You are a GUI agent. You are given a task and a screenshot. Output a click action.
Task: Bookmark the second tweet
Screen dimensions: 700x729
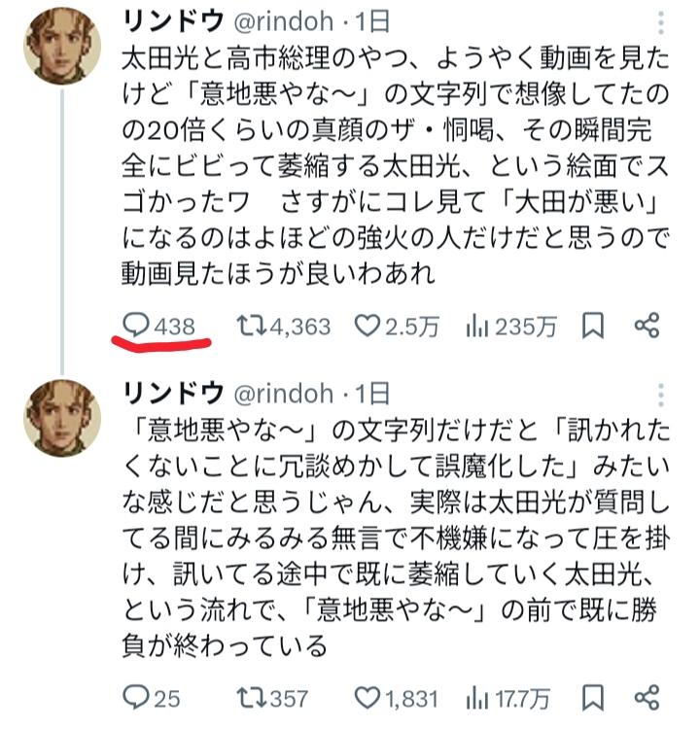[x=592, y=697]
